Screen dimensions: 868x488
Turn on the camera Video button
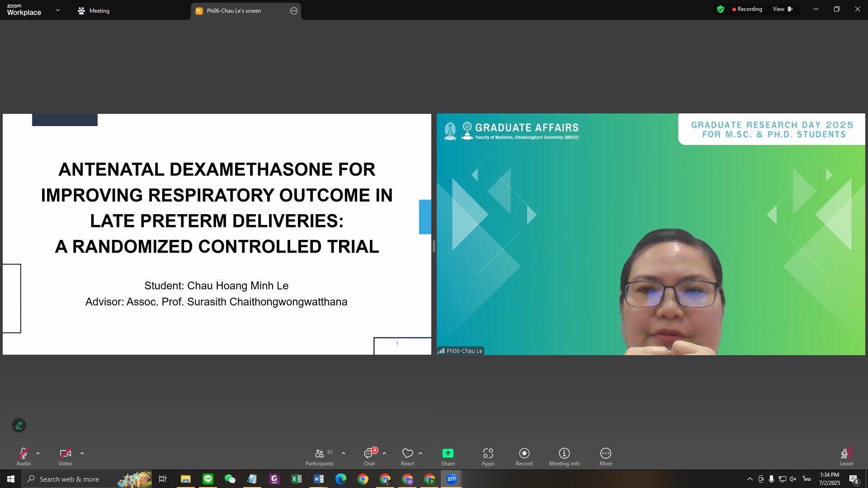click(65, 455)
